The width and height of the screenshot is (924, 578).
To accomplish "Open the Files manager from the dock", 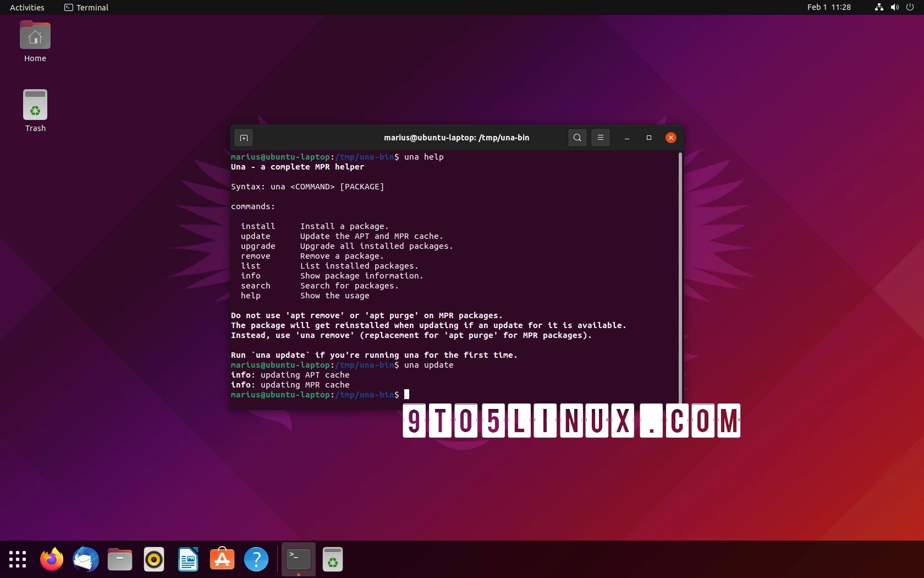I will point(120,559).
